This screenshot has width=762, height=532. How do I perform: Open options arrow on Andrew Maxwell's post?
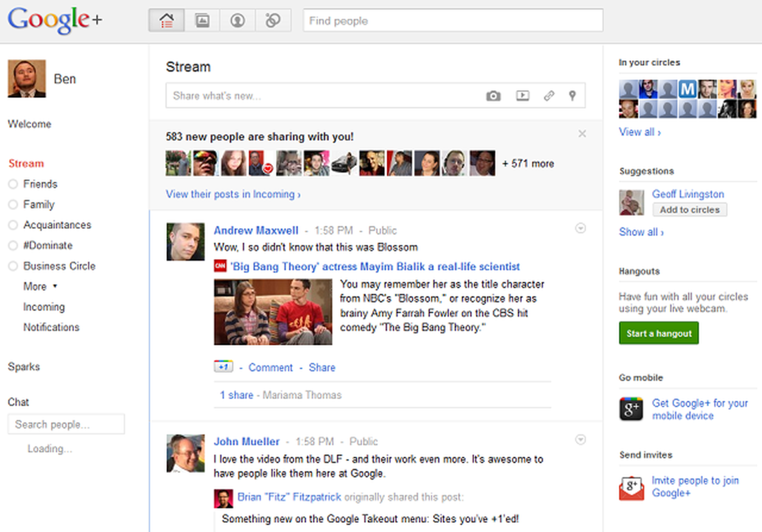pyautogui.click(x=580, y=228)
